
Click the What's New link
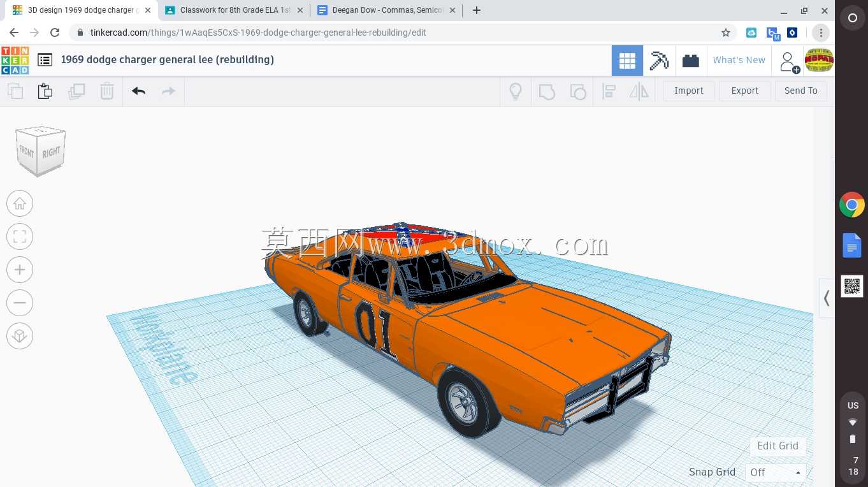pos(739,60)
